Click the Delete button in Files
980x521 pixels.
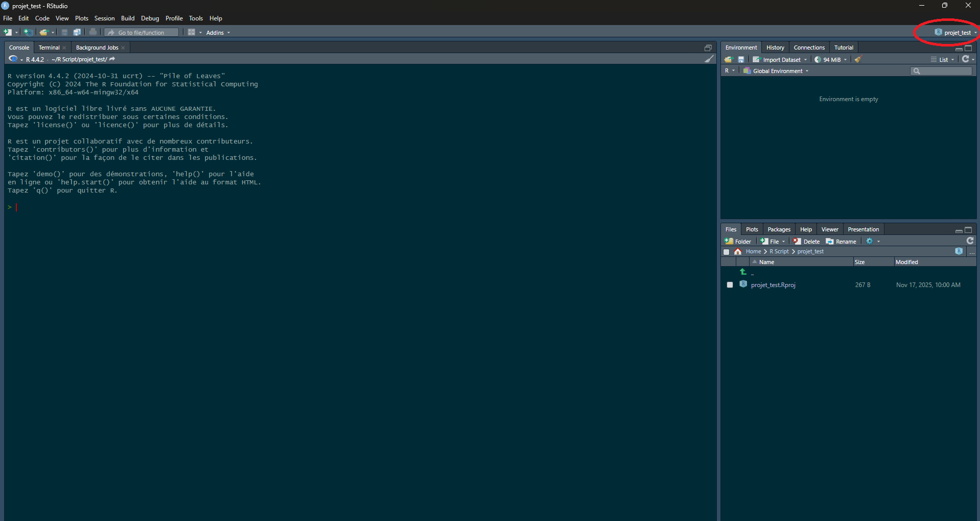tap(806, 242)
